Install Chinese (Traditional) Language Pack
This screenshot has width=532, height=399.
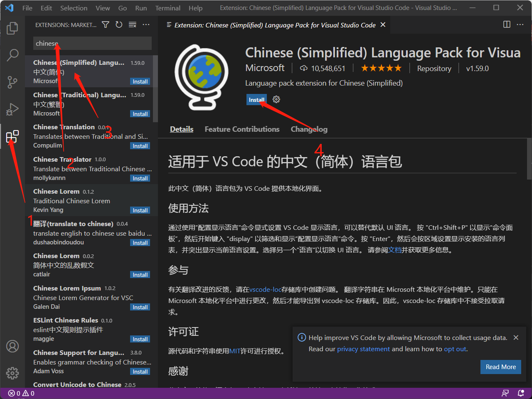(x=140, y=114)
